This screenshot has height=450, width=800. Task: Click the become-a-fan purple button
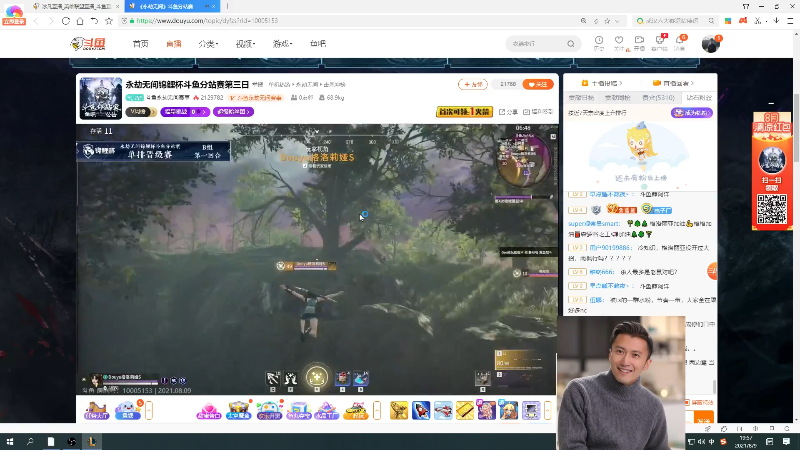691,113
